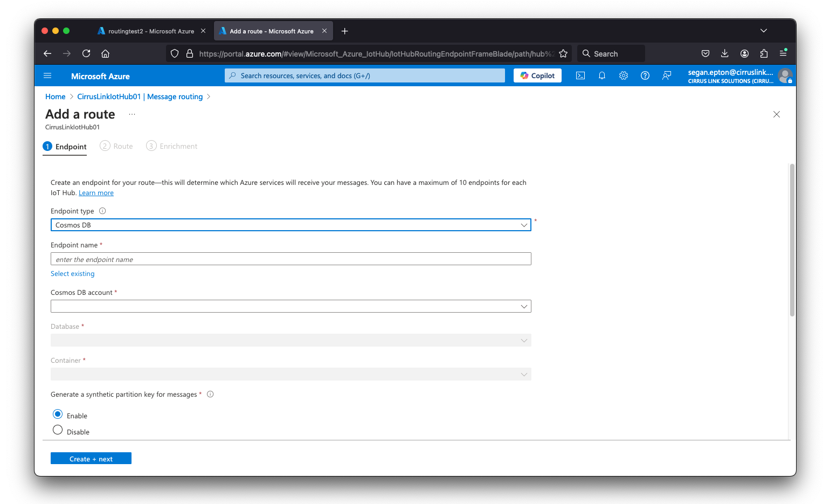Open the notifications bell
The height and width of the screenshot is (504, 823).
(x=602, y=76)
